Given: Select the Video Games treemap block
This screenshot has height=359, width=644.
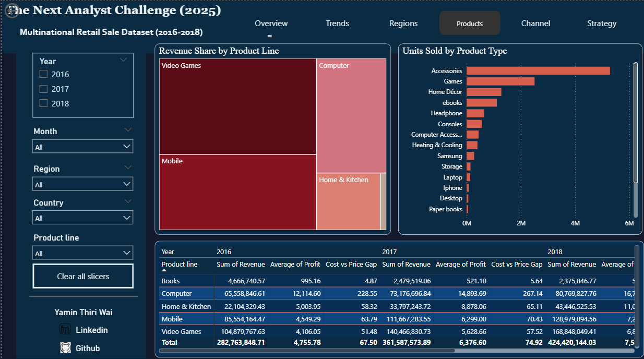Looking at the screenshot, I should tap(237, 106).
